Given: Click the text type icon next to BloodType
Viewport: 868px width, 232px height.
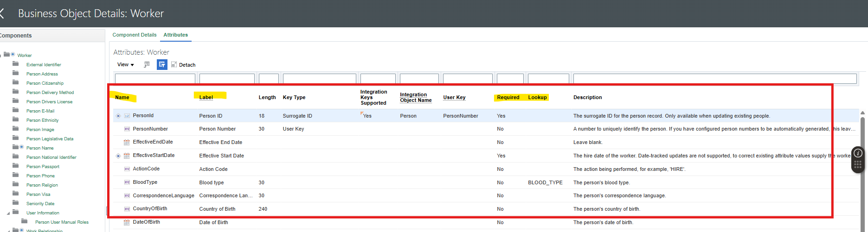Looking at the screenshot, I should [127, 182].
